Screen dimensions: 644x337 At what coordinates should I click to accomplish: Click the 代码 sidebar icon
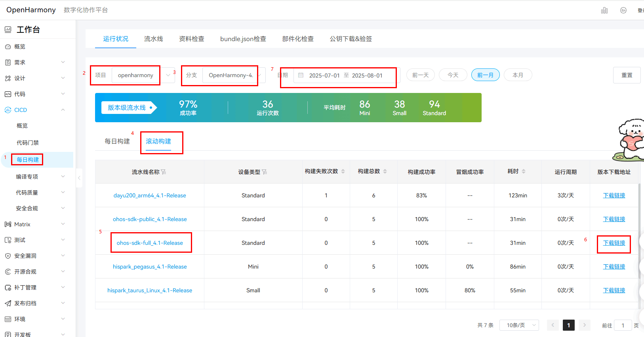point(8,94)
